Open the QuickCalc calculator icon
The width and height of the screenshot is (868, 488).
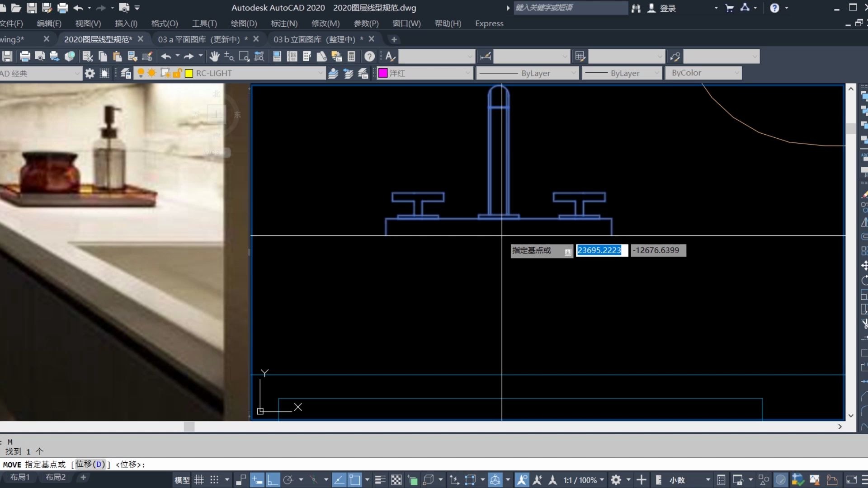(351, 56)
